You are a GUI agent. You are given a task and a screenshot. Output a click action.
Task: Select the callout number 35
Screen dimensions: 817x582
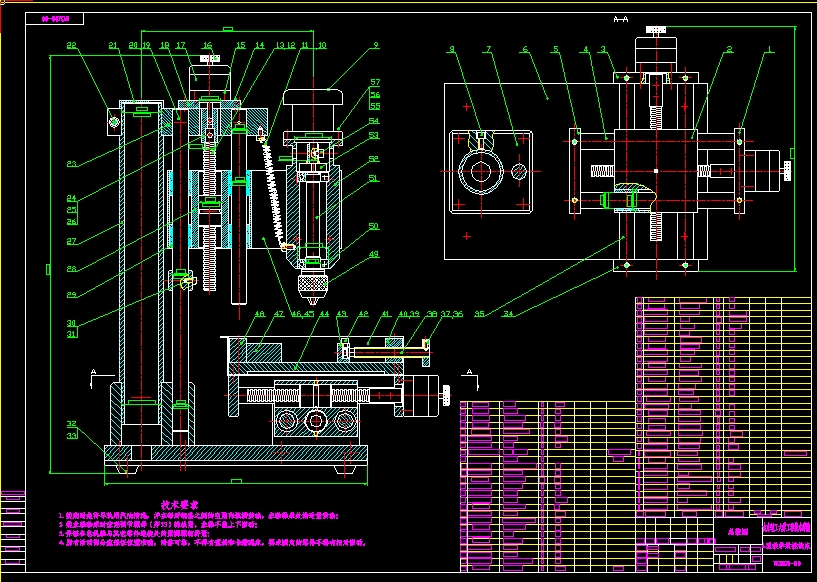click(479, 314)
